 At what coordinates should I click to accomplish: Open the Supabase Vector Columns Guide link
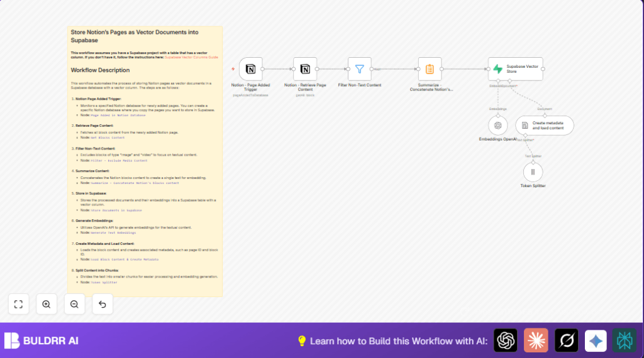pos(191,57)
